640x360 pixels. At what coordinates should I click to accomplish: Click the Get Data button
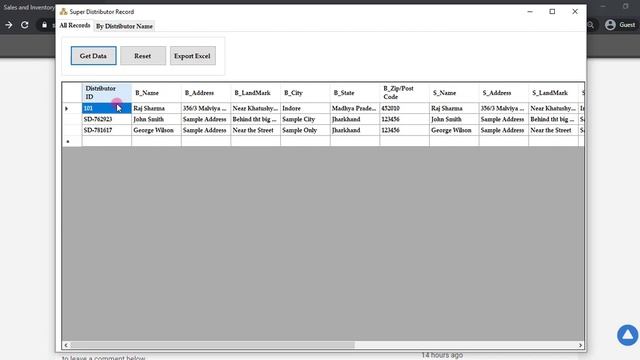point(93,56)
